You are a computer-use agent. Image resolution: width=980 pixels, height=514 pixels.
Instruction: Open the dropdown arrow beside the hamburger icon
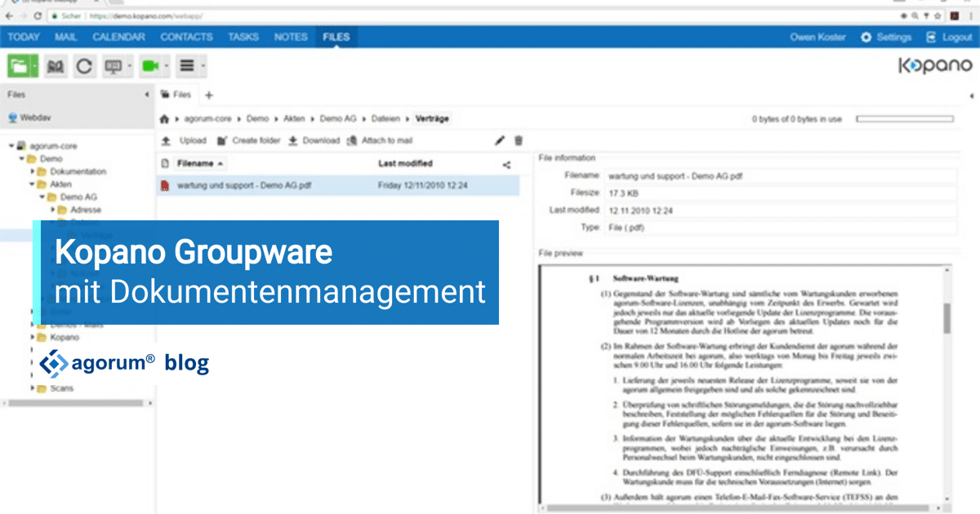click(x=203, y=66)
